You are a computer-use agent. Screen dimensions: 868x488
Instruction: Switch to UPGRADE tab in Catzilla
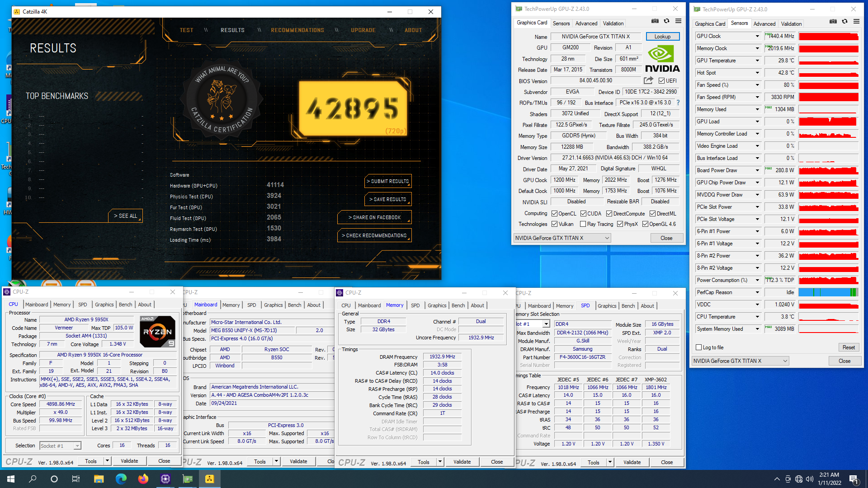point(363,30)
